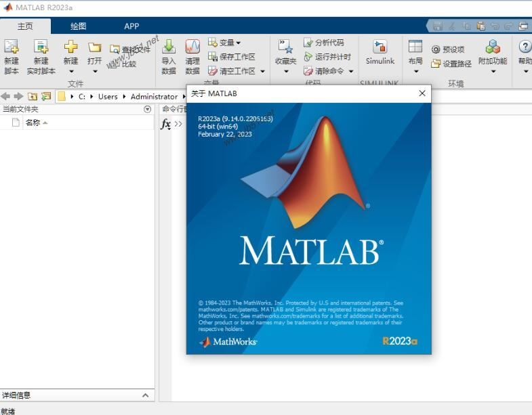Click the 收藏夹 (Favorites) icon
This screenshot has height=415, width=532.
coord(285,47)
